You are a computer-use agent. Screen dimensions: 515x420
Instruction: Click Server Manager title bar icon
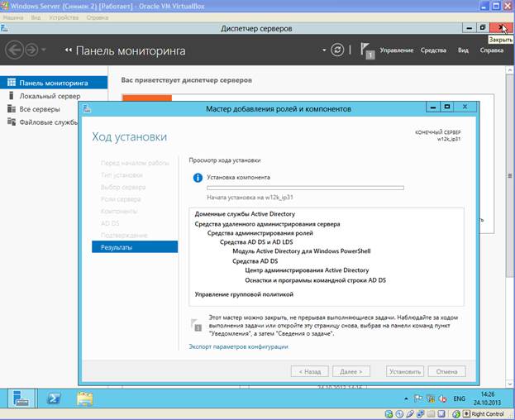[x=4, y=28]
